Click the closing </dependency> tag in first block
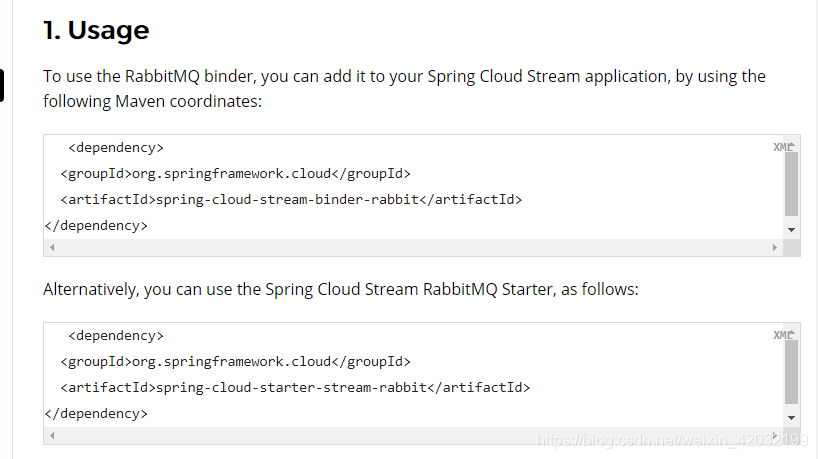The image size is (818, 459). (96, 226)
